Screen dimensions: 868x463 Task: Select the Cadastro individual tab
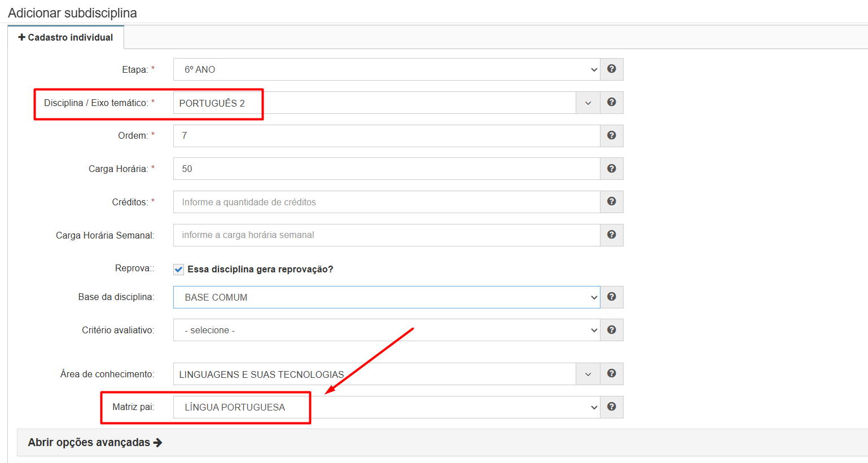click(x=65, y=37)
